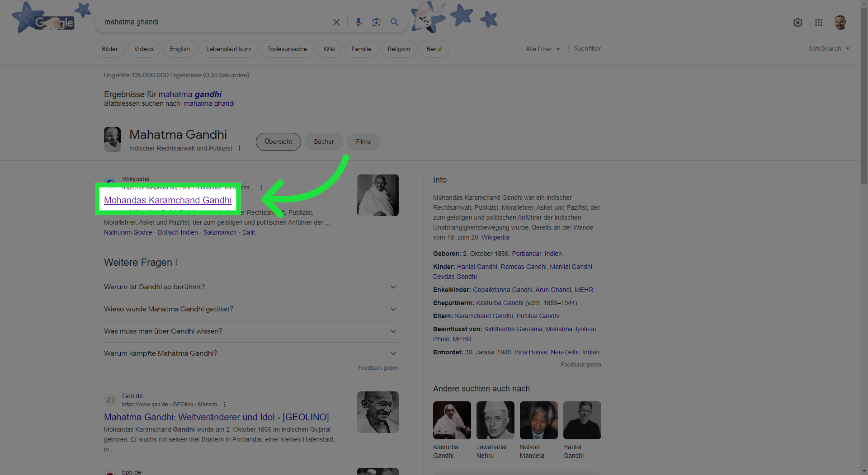The width and height of the screenshot is (868, 475).
Task: Click the small Gandhi portrait next to the title
Action: [112, 139]
